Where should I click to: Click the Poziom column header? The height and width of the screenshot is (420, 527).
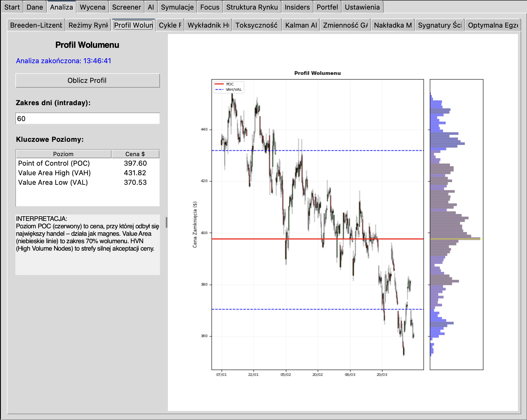tap(63, 154)
